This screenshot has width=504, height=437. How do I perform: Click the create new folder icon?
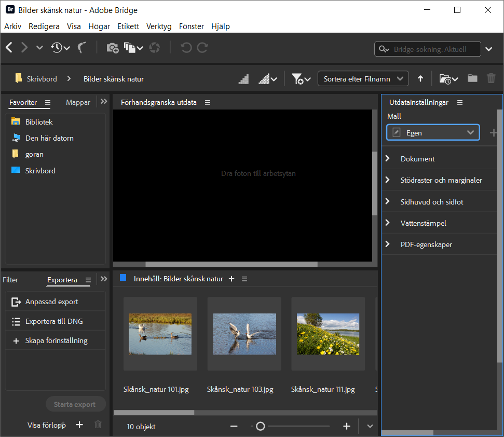(x=472, y=79)
